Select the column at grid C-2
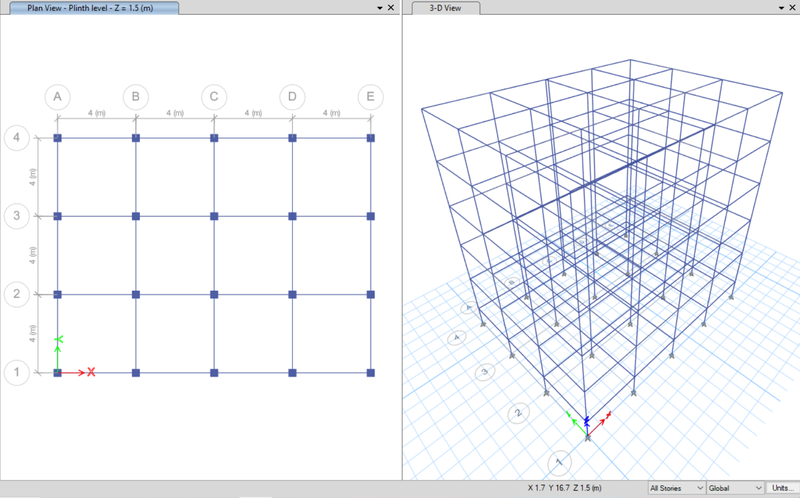This screenshot has height=498, width=800. [x=214, y=294]
